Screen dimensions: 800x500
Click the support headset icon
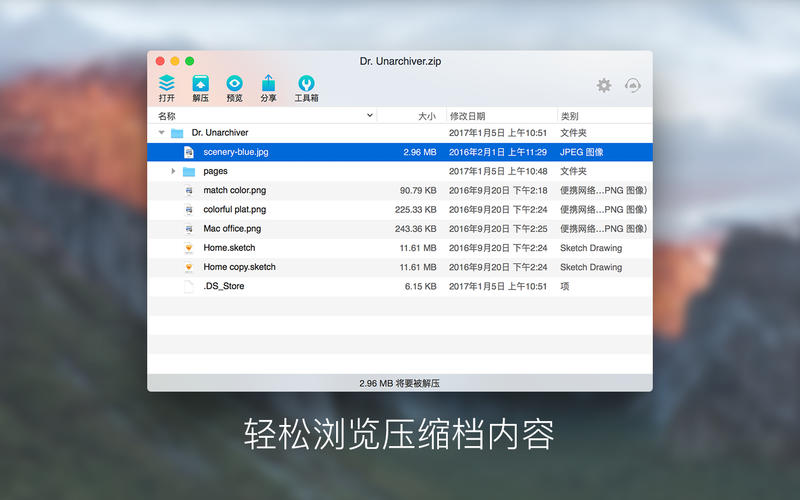click(x=632, y=86)
